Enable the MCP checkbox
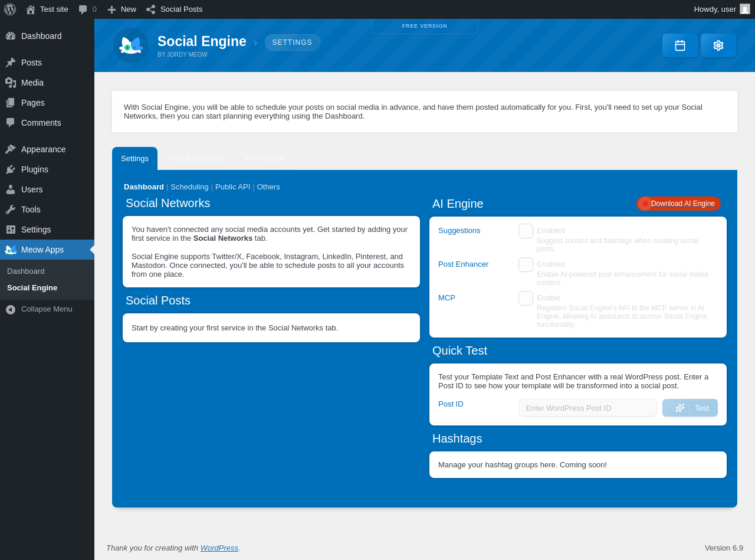The height and width of the screenshot is (560, 755). [526, 299]
